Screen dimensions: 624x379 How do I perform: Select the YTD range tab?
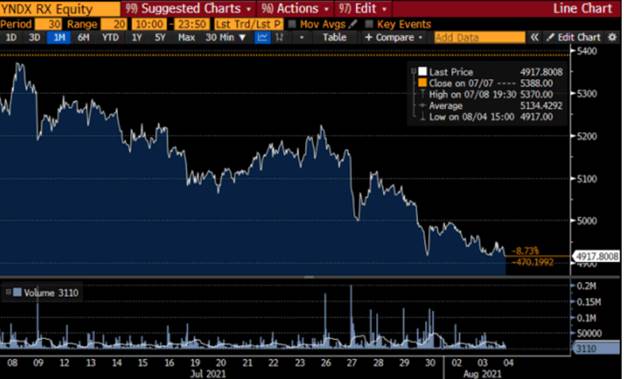(x=110, y=37)
